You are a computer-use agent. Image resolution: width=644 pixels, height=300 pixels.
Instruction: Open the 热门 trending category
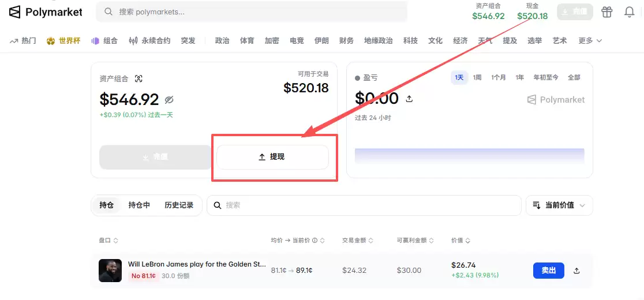pyautogui.click(x=23, y=40)
